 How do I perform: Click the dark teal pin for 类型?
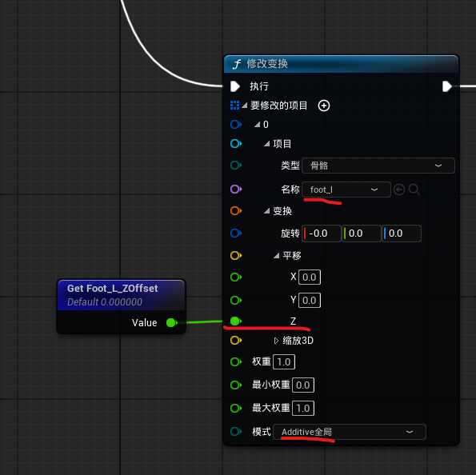[236, 165]
